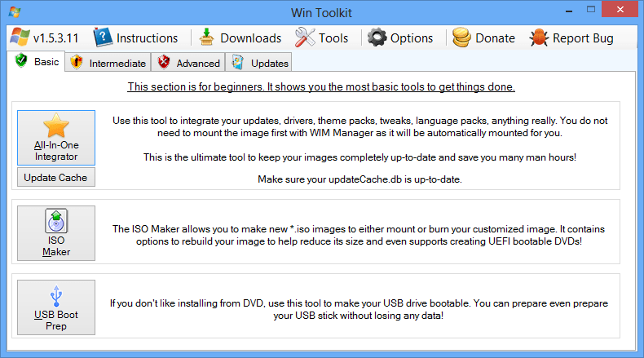The height and width of the screenshot is (358, 644).
Task: Click the Updates tab document icon
Action: [237, 62]
